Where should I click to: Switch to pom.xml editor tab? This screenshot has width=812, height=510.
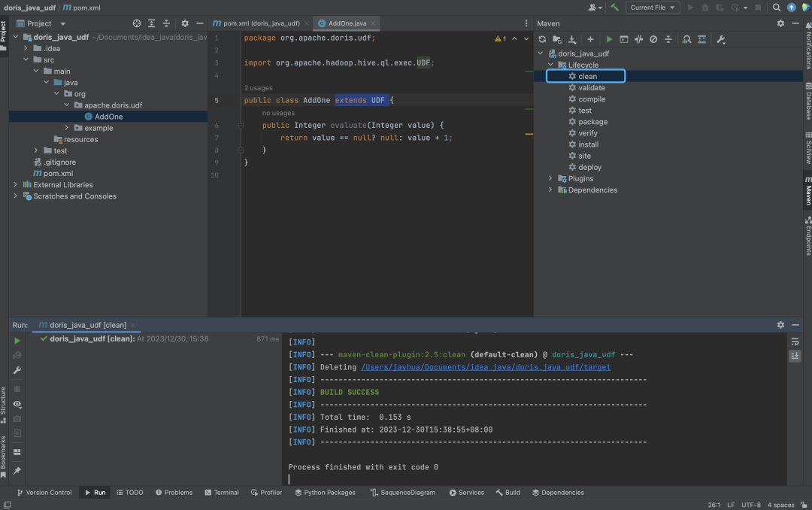(x=258, y=23)
